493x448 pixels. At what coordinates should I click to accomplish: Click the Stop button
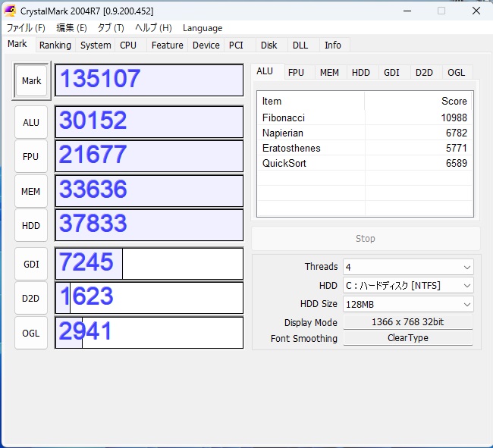(x=366, y=239)
